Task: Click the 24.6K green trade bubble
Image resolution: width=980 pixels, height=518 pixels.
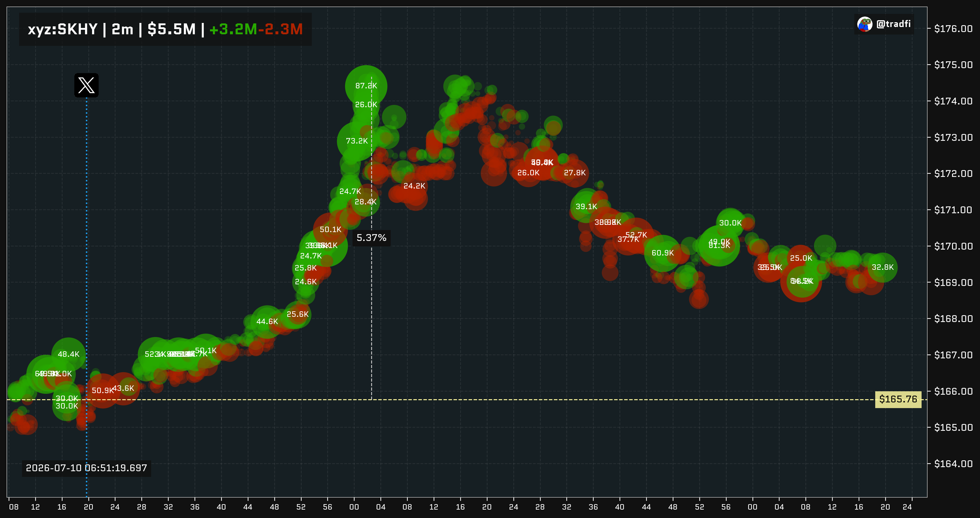Action: (x=305, y=282)
